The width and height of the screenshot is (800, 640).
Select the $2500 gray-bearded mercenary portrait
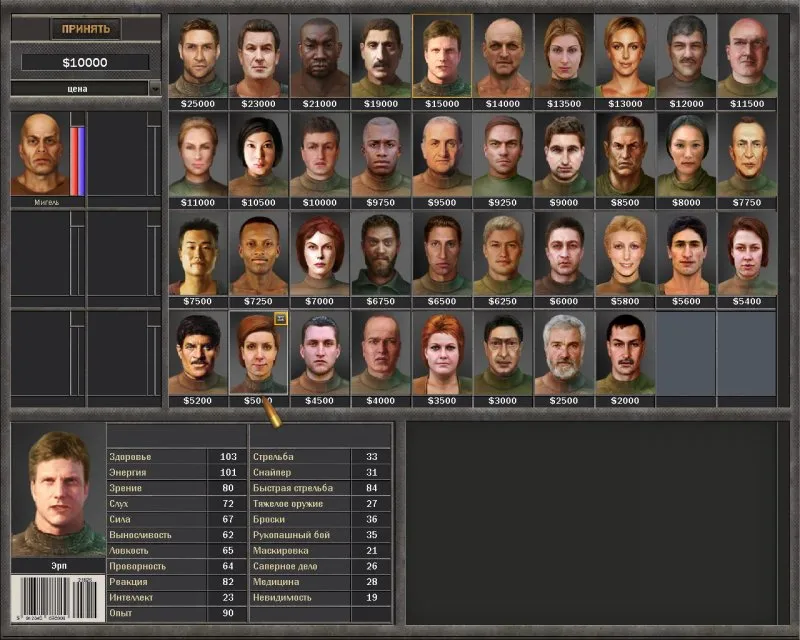(564, 352)
